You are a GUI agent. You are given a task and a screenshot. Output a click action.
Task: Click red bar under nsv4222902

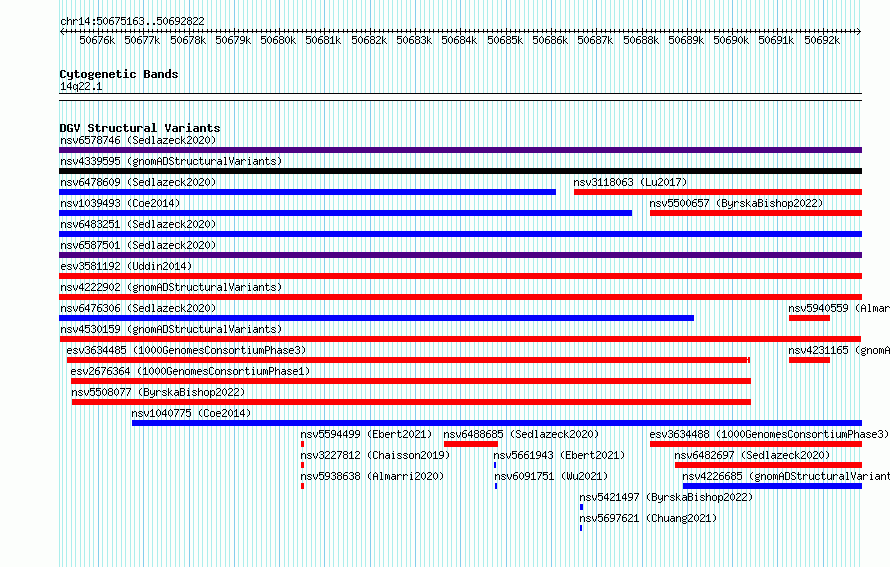coord(460,297)
